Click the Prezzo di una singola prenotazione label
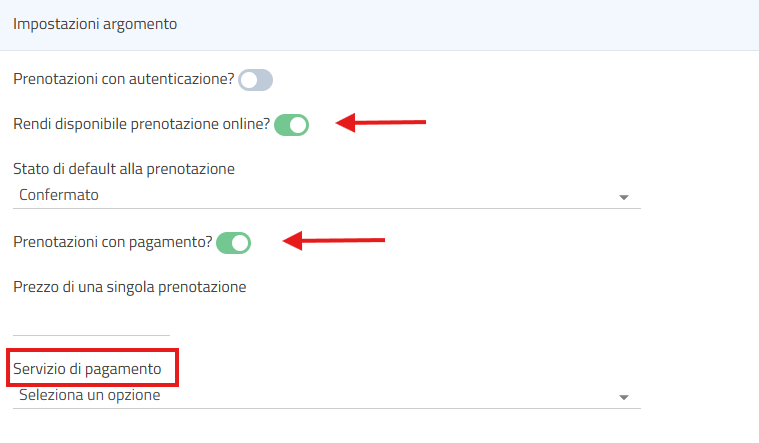 point(130,287)
